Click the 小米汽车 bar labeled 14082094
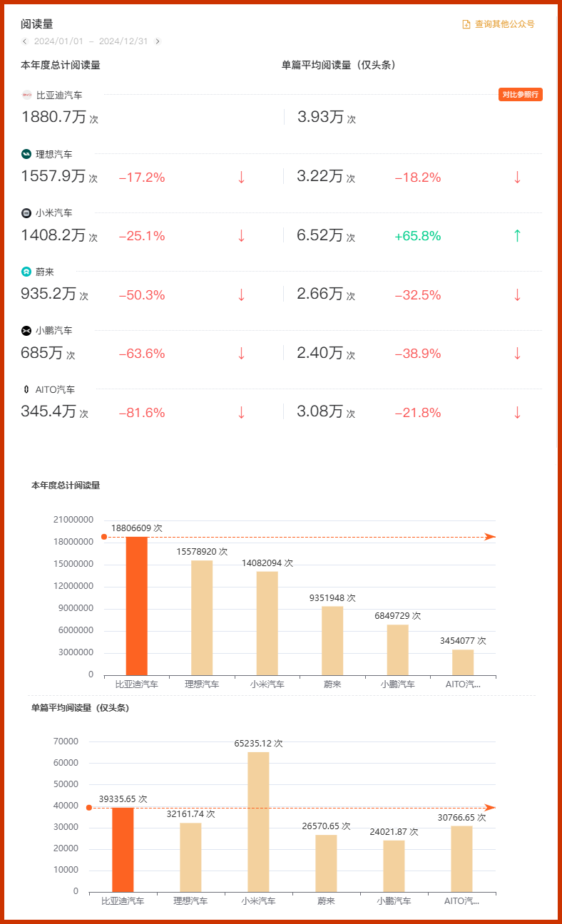 (x=267, y=623)
